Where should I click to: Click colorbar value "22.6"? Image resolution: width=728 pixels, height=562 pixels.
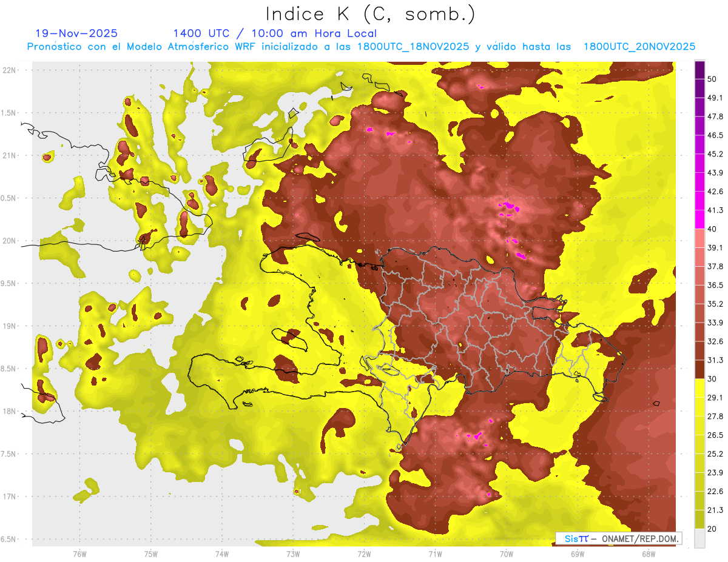[x=715, y=492]
